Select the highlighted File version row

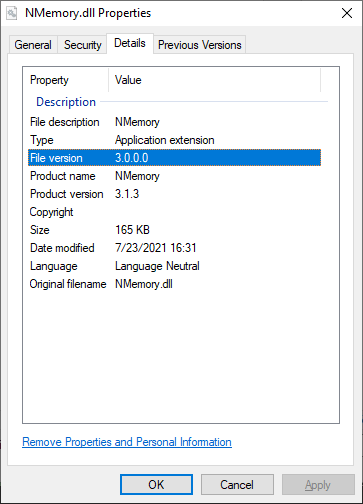pyautogui.click(x=174, y=158)
